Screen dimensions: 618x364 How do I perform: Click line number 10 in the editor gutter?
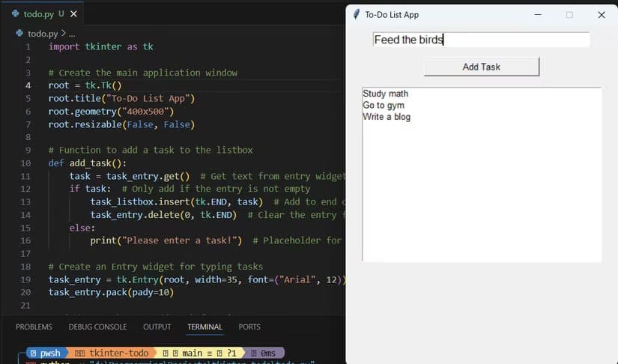click(25, 163)
